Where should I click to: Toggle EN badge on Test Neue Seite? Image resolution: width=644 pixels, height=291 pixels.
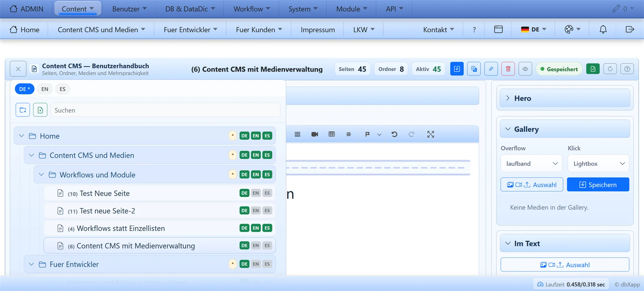256,193
